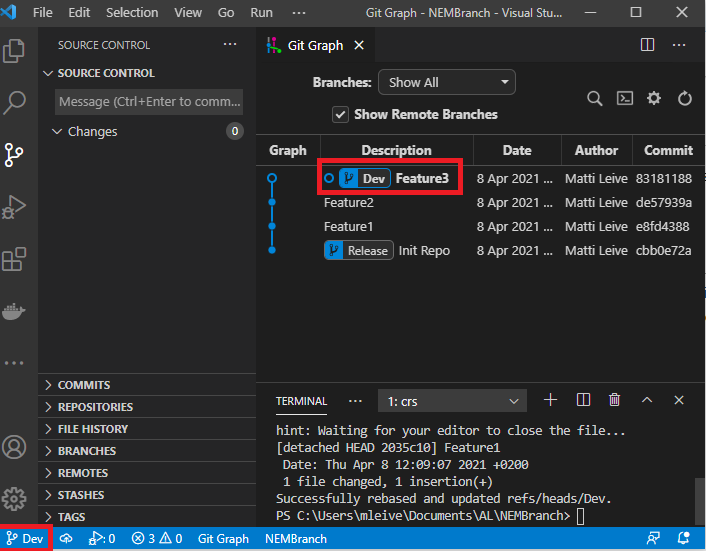This screenshot has height=551, width=708.
Task: Click the Date column header
Action: [x=517, y=150]
